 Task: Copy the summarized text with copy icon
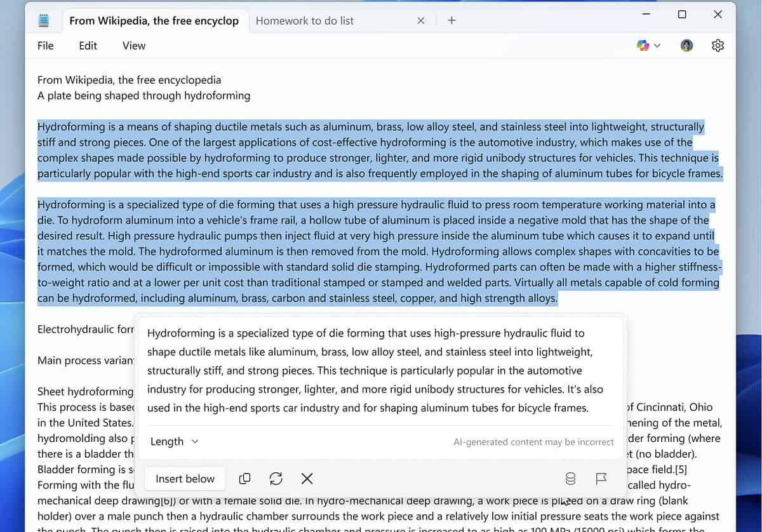click(x=244, y=479)
